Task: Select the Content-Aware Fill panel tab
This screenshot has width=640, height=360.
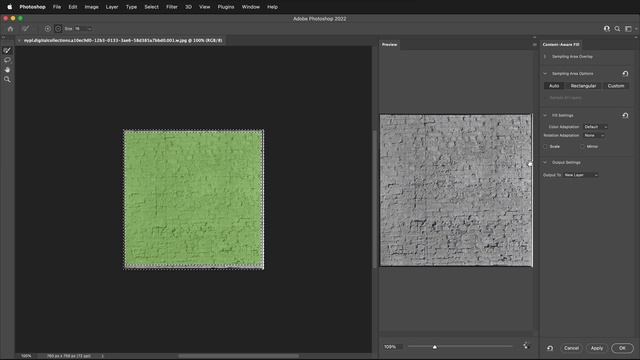Action: tap(561, 44)
